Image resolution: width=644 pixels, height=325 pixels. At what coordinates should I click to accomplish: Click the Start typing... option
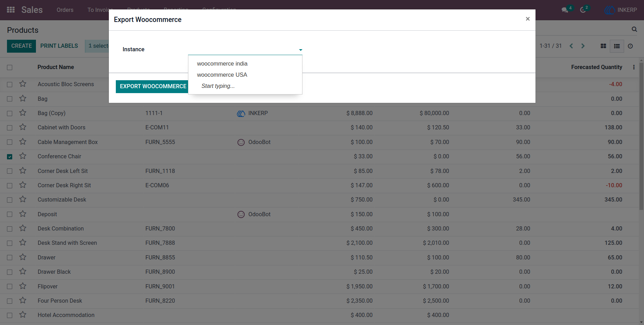218,86
